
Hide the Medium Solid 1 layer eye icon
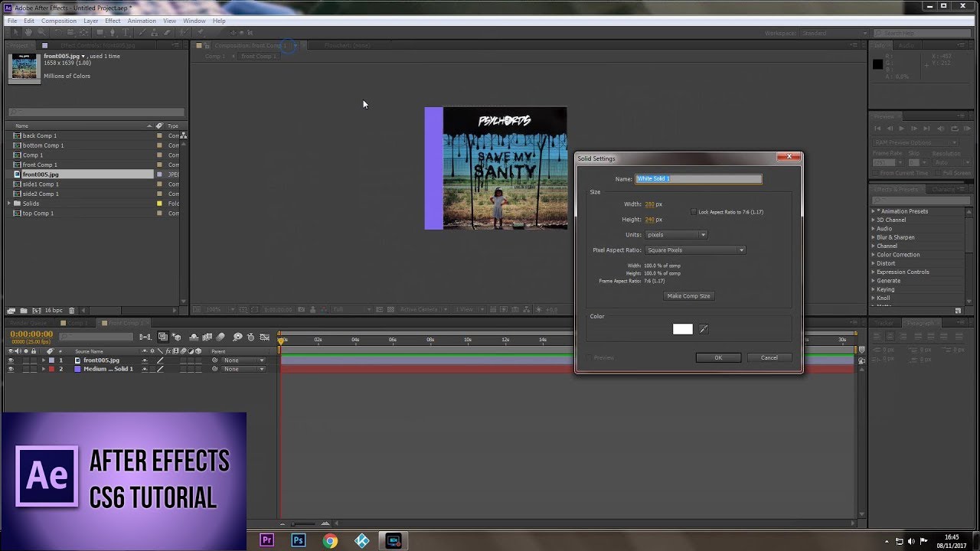coord(11,369)
